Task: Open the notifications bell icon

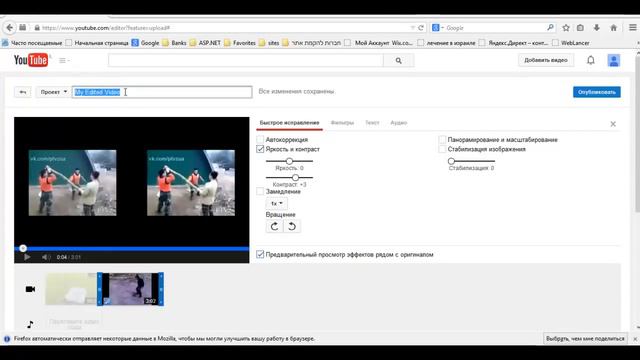Action: point(591,60)
